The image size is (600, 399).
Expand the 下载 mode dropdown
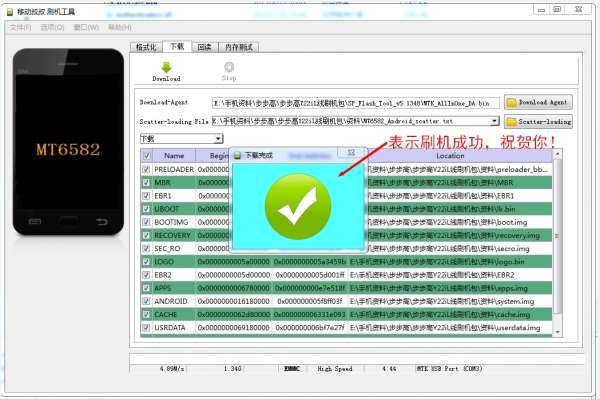tap(218, 138)
